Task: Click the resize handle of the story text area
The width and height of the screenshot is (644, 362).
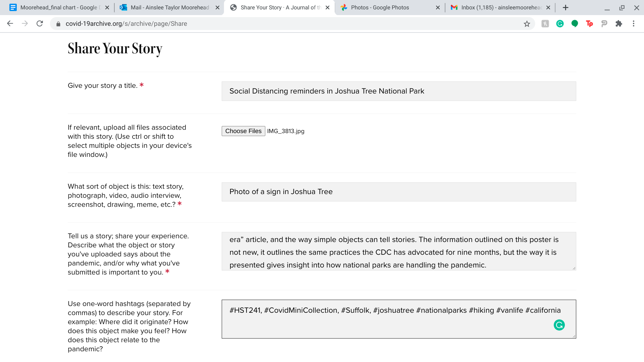Action: (x=574, y=268)
